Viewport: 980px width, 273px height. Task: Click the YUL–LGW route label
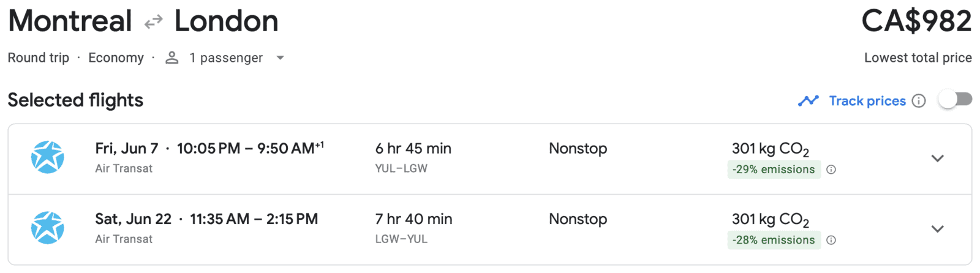[x=401, y=168]
